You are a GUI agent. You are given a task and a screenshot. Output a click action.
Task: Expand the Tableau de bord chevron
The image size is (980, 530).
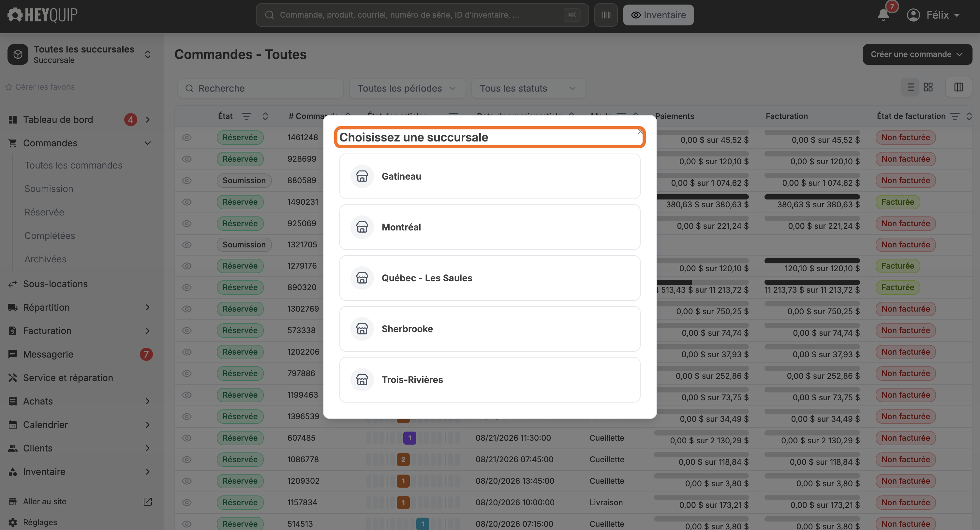point(148,120)
